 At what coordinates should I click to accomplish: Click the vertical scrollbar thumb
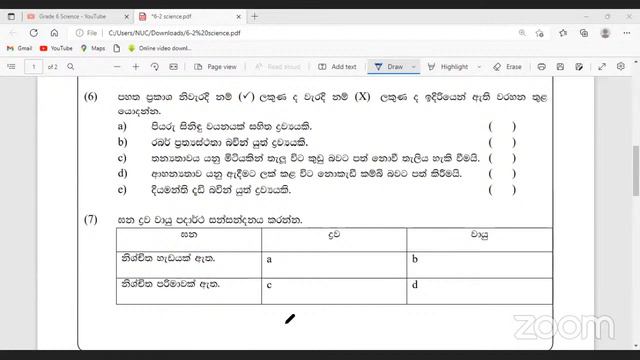[x=636, y=171]
